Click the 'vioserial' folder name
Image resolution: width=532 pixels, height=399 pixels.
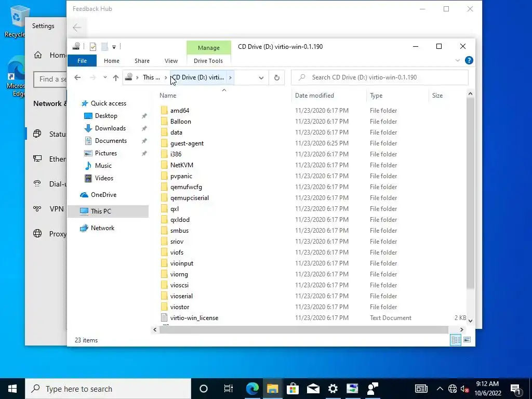181,296
